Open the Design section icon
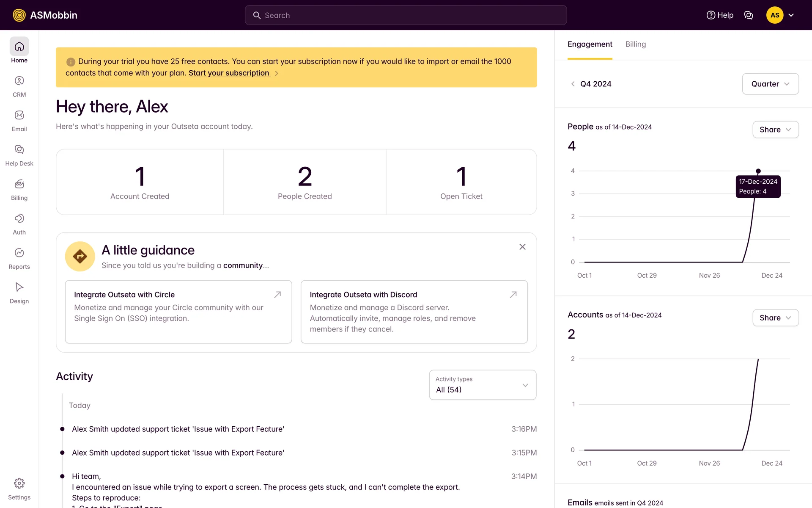 tap(19, 287)
